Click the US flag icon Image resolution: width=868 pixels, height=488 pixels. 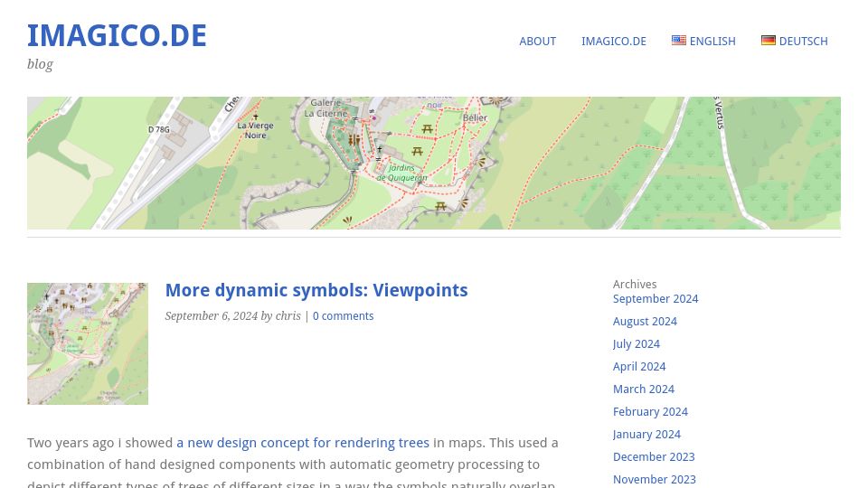(679, 40)
